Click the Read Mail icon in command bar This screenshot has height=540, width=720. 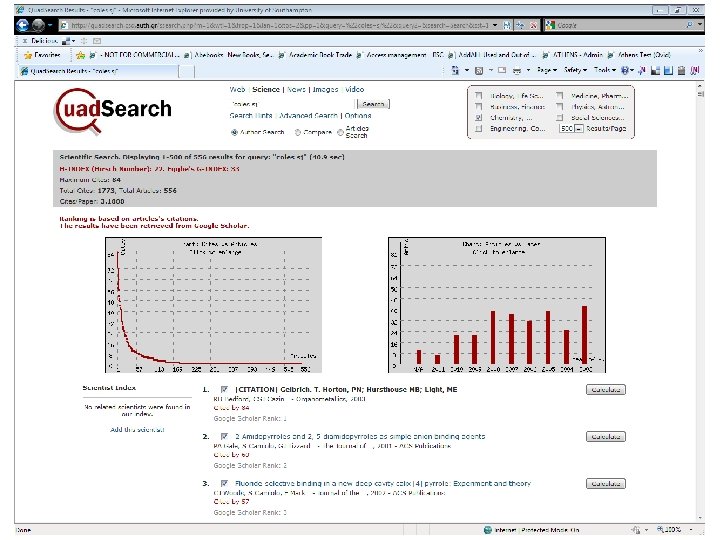coord(502,70)
